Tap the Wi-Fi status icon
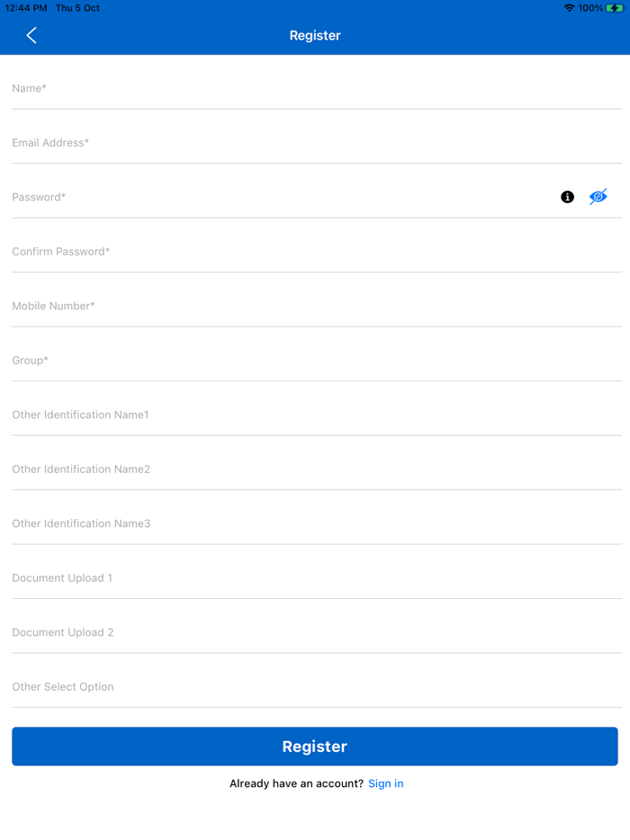The width and height of the screenshot is (630, 840). click(x=569, y=8)
